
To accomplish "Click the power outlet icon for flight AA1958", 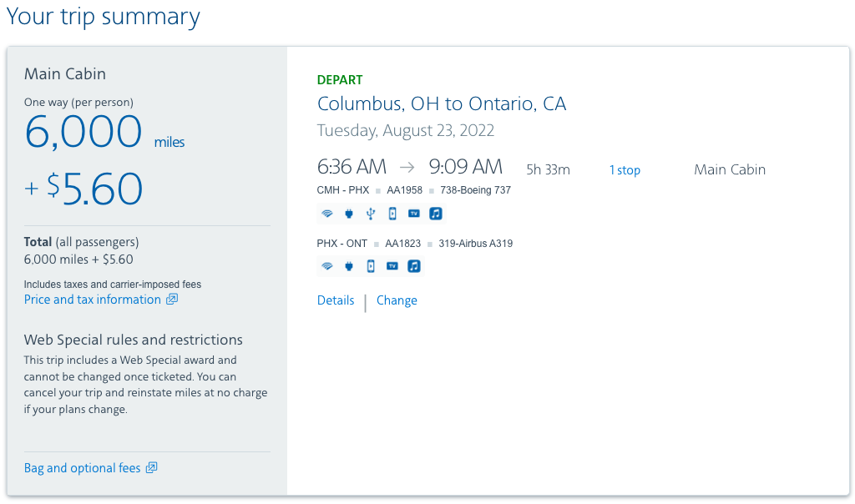I will click(x=349, y=214).
